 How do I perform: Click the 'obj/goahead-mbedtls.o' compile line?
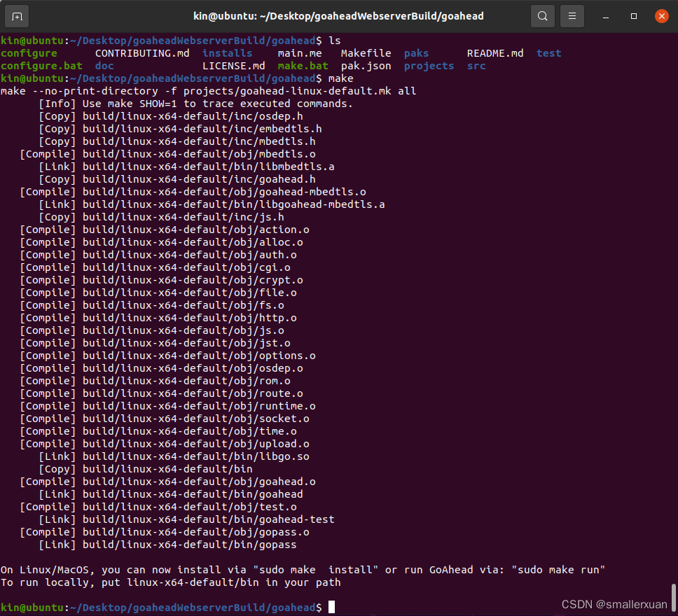(193, 192)
